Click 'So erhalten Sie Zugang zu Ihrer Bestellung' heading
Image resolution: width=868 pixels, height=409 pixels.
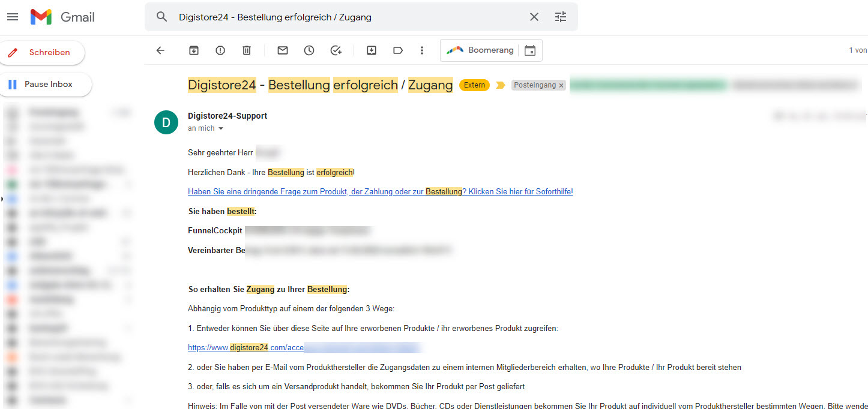(269, 289)
